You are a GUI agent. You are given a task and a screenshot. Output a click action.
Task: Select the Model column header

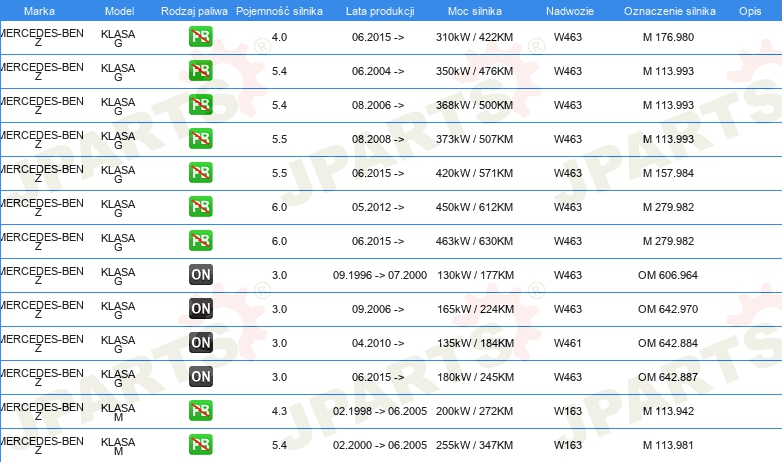pyautogui.click(x=120, y=11)
